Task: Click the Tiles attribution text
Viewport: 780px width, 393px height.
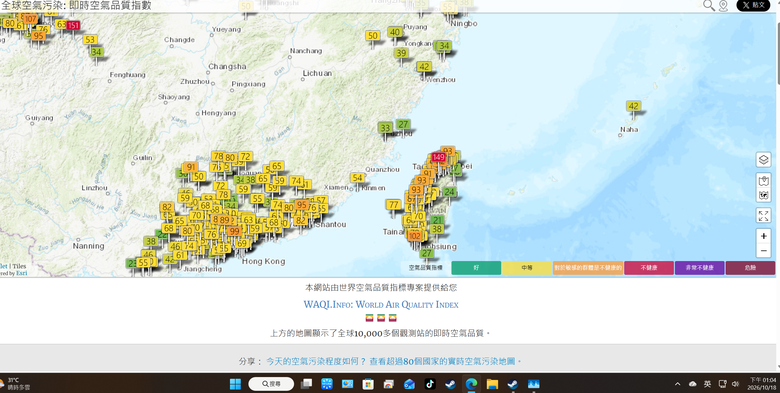Action: 19,266
